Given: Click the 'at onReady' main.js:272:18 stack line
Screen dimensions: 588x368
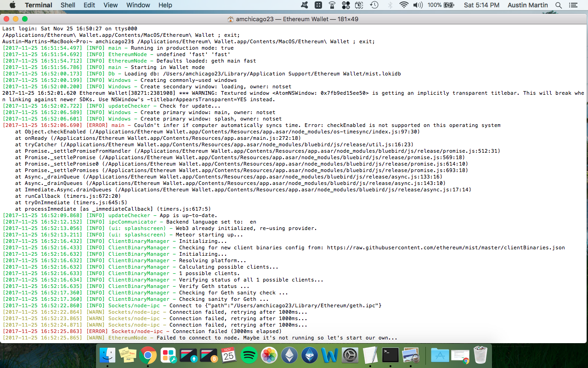Looking at the screenshot, I should tap(158, 138).
